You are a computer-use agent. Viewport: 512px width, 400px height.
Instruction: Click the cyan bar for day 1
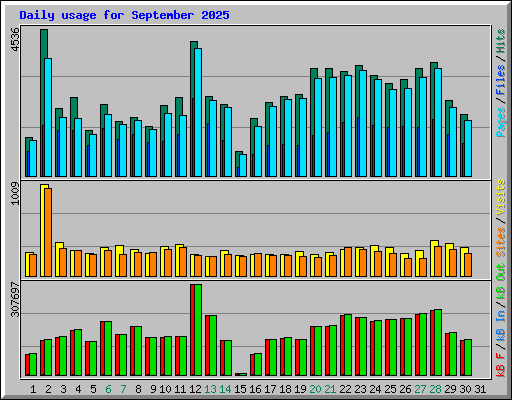point(33,158)
